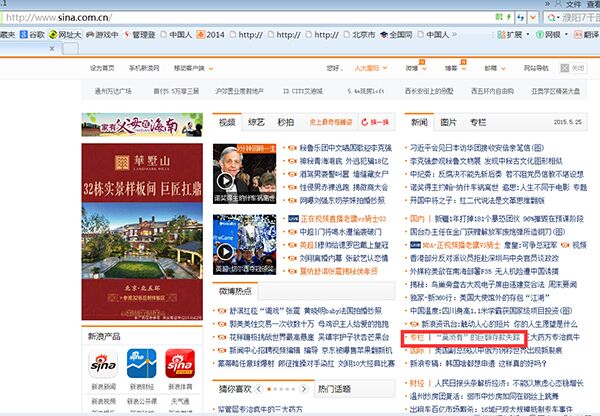Switch to the 视频 tab

(x=227, y=122)
